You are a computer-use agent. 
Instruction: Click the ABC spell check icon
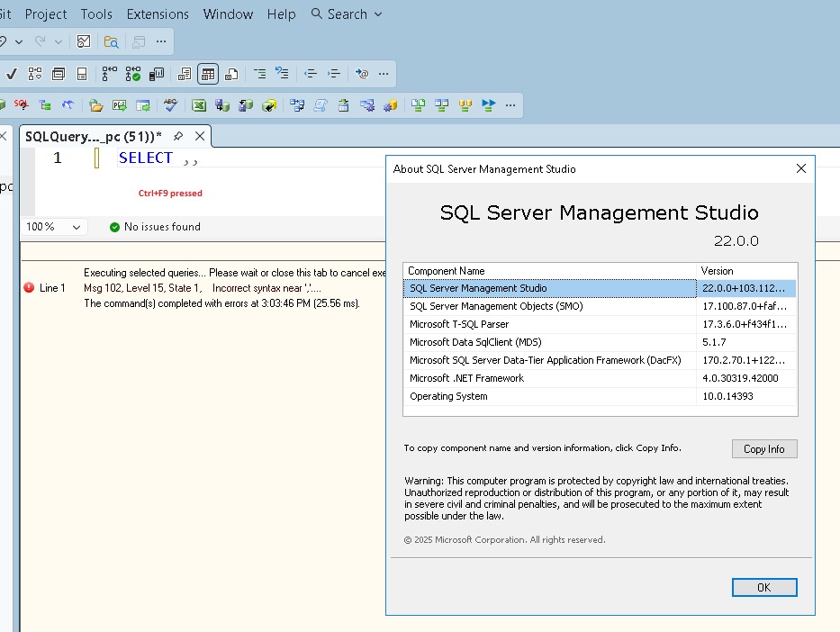point(170,105)
